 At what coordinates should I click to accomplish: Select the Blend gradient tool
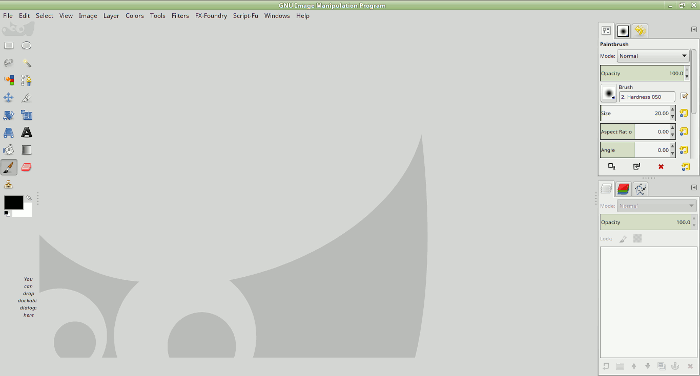point(26,150)
